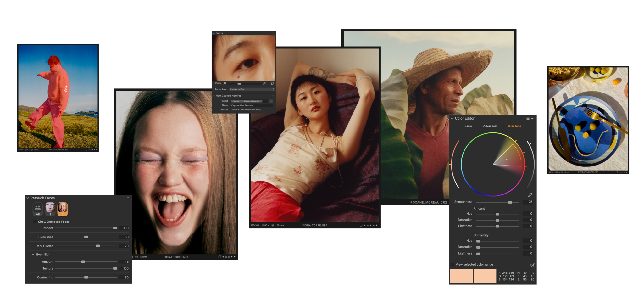The width and height of the screenshot is (644, 303).
Task: Click the color range brush icon near View selected
Action: pos(532,265)
